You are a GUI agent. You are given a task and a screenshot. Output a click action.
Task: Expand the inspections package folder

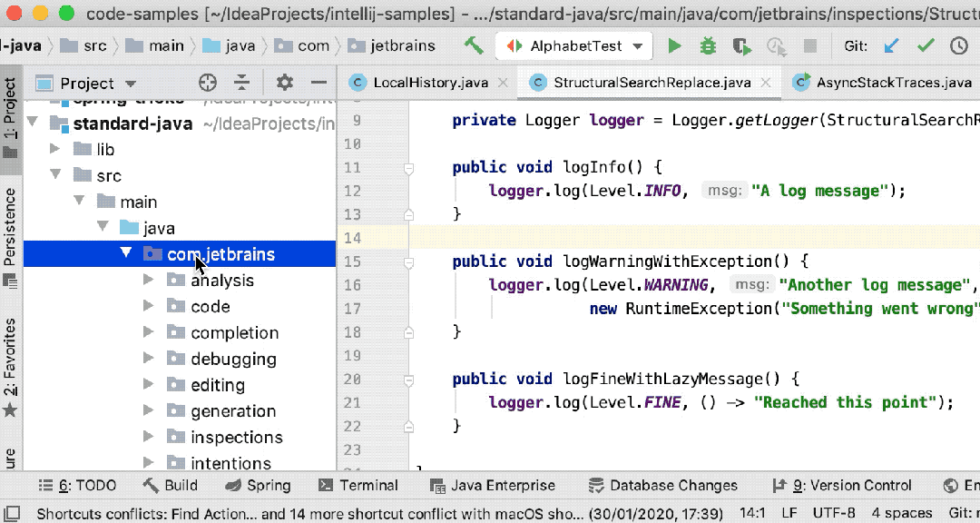[149, 438]
